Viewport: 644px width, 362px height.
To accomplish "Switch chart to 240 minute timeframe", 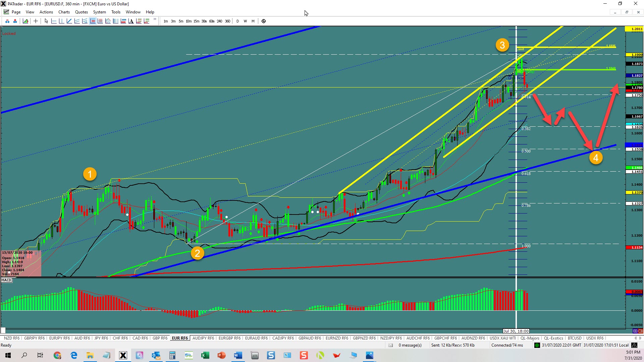I will click(219, 21).
